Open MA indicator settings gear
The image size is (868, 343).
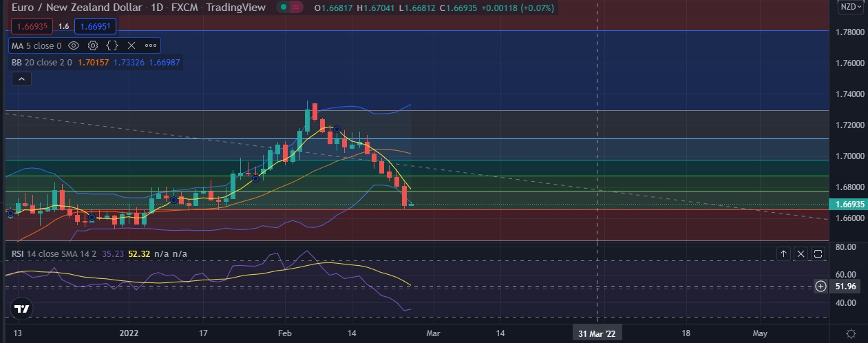point(93,46)
